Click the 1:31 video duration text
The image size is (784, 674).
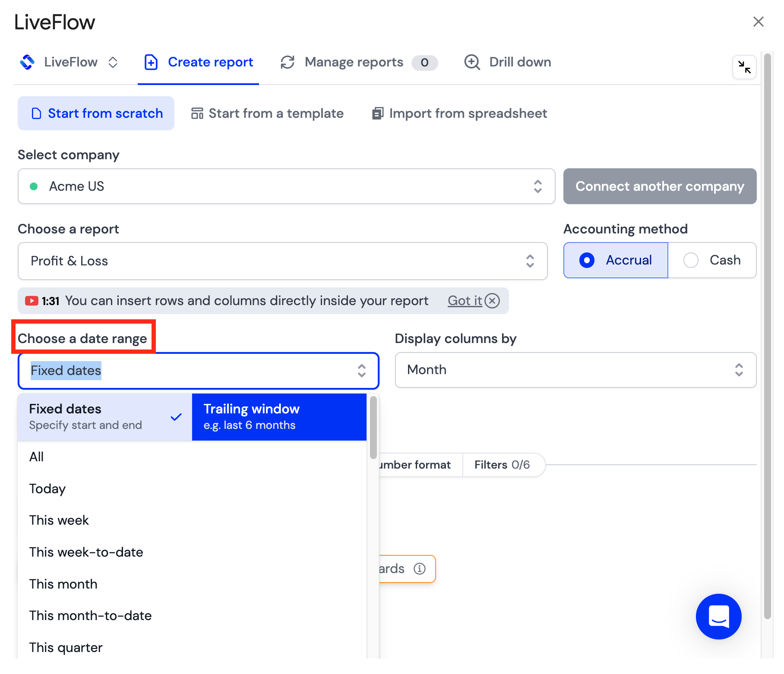(51, 301)
